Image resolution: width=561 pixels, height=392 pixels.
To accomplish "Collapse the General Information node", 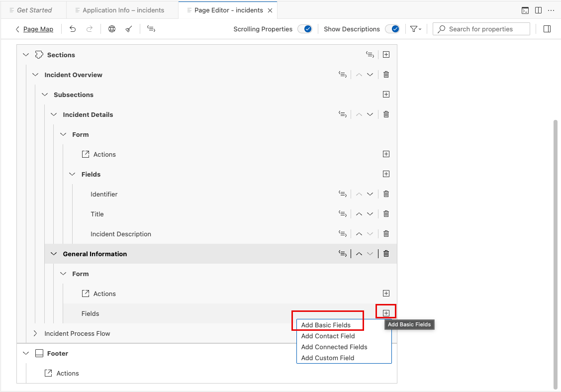I will coord(54,254).
